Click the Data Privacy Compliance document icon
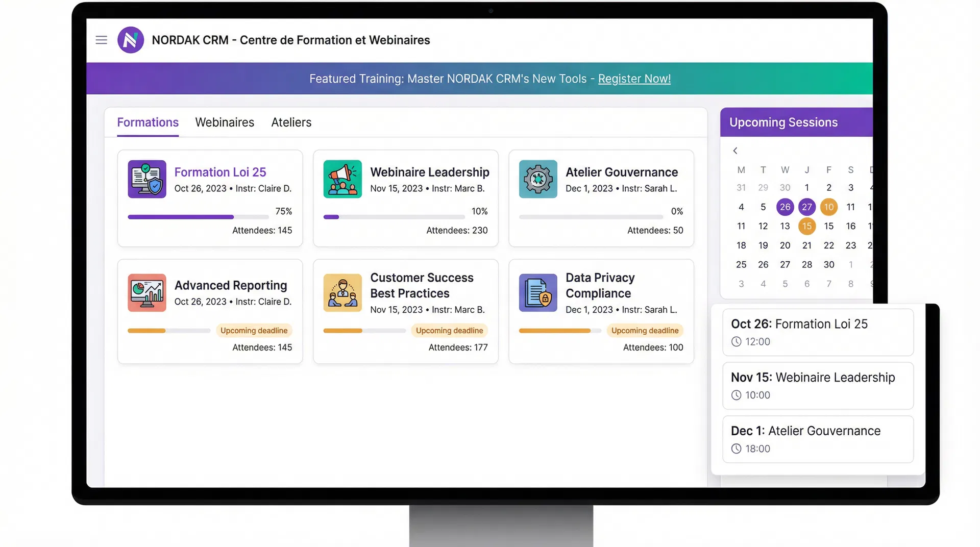980x547 pixels. pos(538,293)
